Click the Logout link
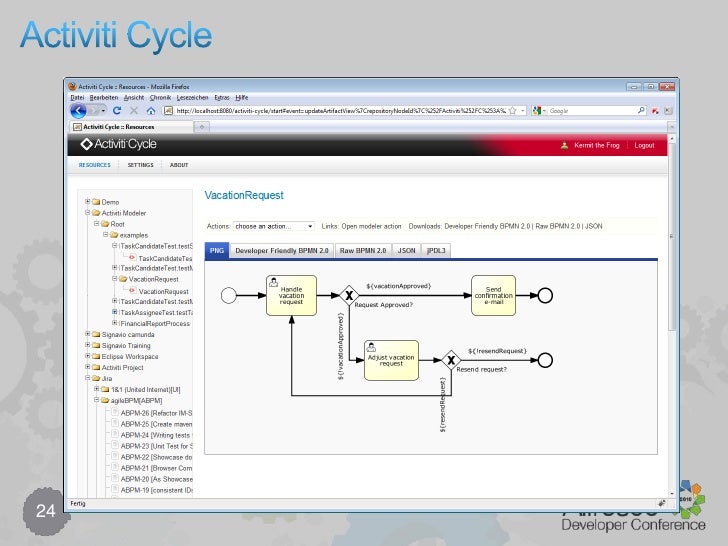The image size is (728, 546). click(x=644, y=145)
